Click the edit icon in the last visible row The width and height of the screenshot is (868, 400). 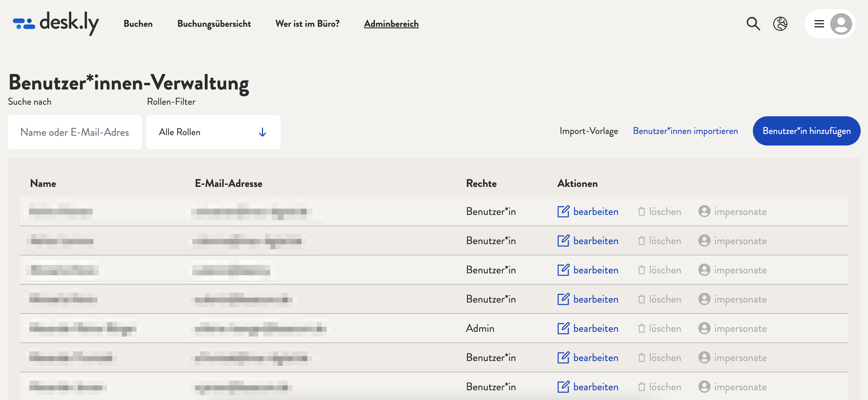pyautogui.click(x=563, y=387)
